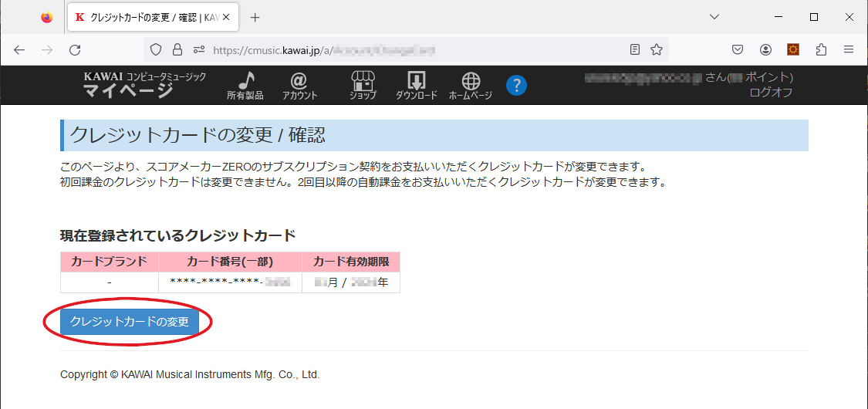Image resolution: width=868 pixels, height=409 pixels.
Task: Click 現在登録されているクレジットカード heading
Action: [x=177, y=236]
